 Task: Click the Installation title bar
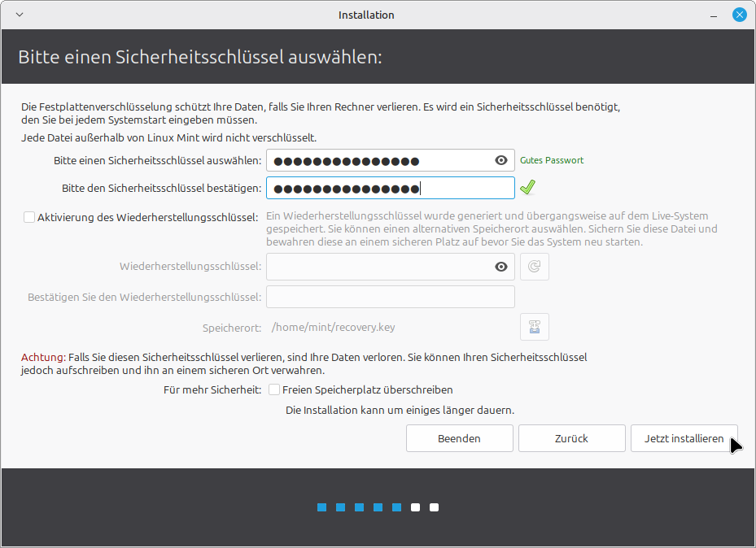(x=366, y=14)
